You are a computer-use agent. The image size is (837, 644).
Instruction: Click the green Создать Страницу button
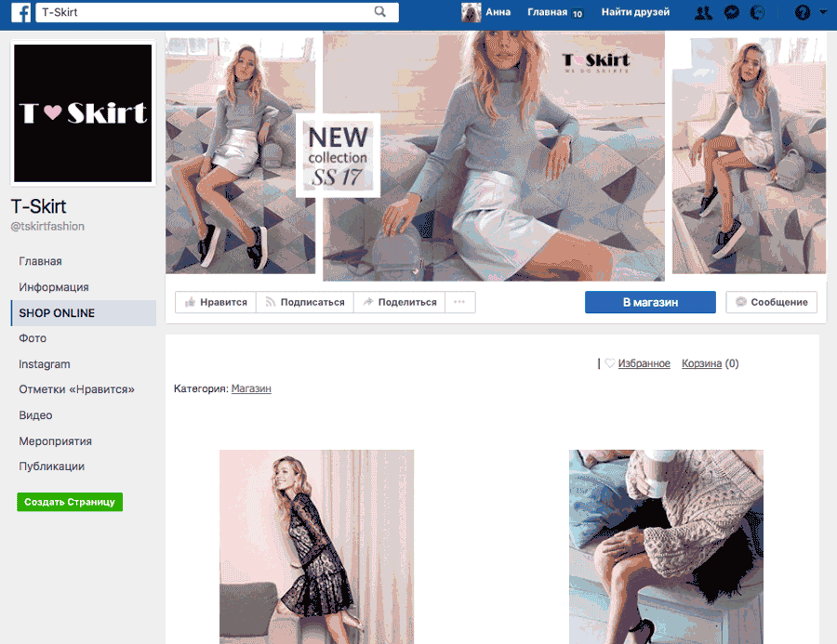70,502
